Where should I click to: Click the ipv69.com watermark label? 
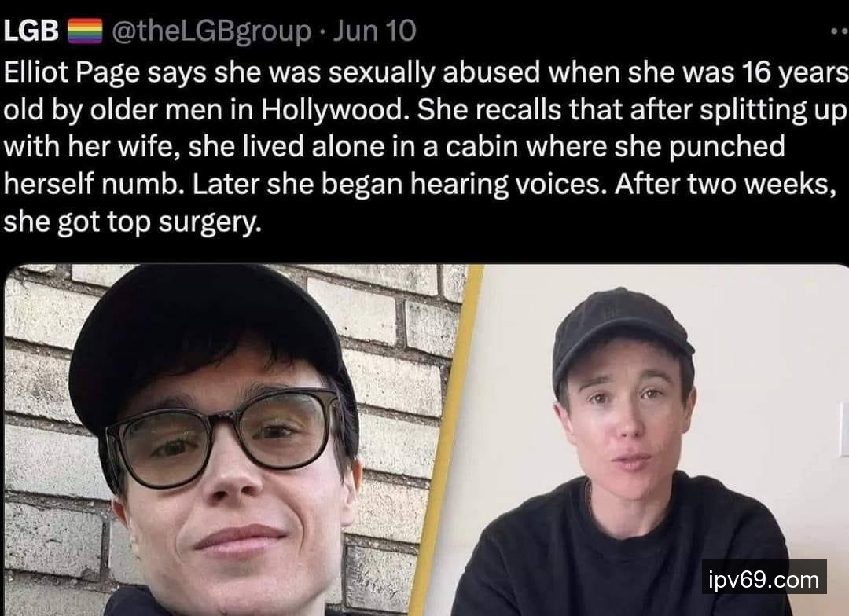tap(764, 579)
